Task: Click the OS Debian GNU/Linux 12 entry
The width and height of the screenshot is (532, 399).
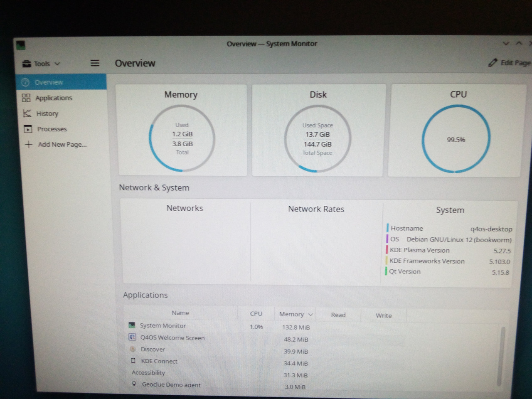Action: pyautogui.click(x=449, y=239)
